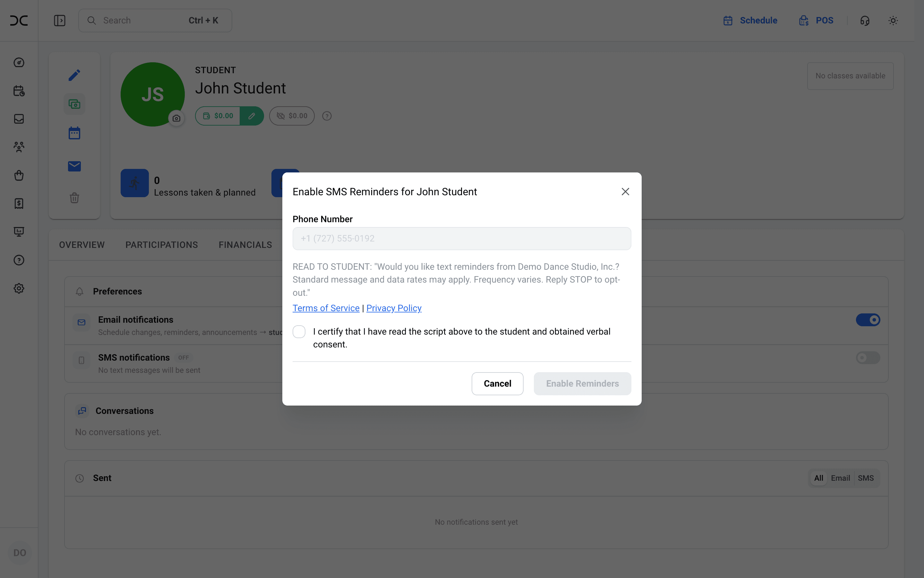Open the shopping bag icon in the sidebar
This screenshot has width=924, height=578.
pos(19,175)
